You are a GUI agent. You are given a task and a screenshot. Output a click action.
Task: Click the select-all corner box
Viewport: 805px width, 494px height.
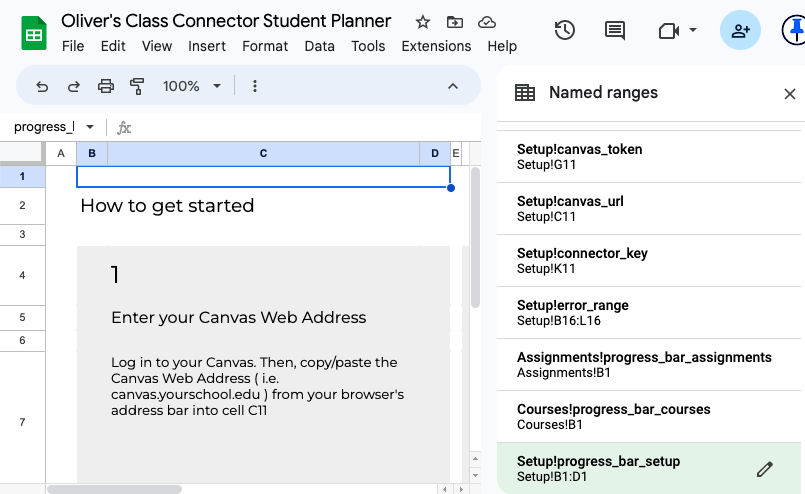(x=22, y=153)
